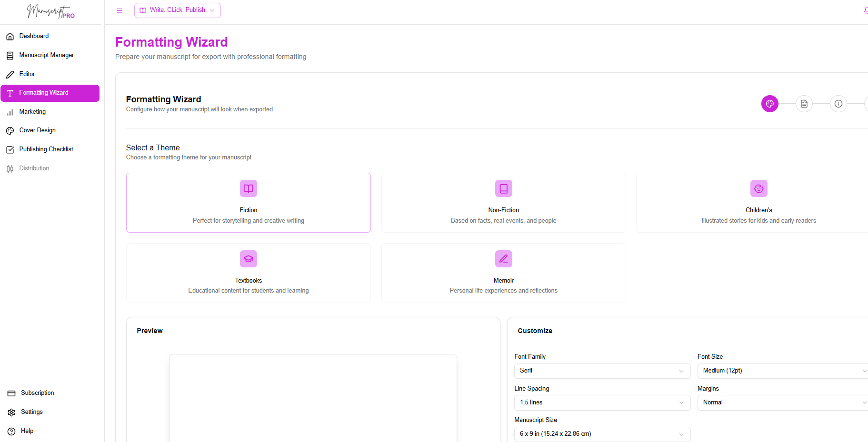868x442 pixels.
Task: Click the Memoir pen icon
Action: click(503, 259)
